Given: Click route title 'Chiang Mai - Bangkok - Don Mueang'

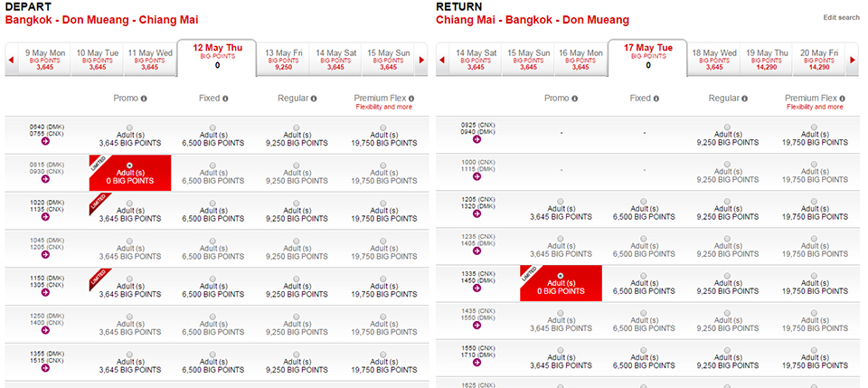Looking at the screenshot, I should pyautogui.click(x=533, y=21).
